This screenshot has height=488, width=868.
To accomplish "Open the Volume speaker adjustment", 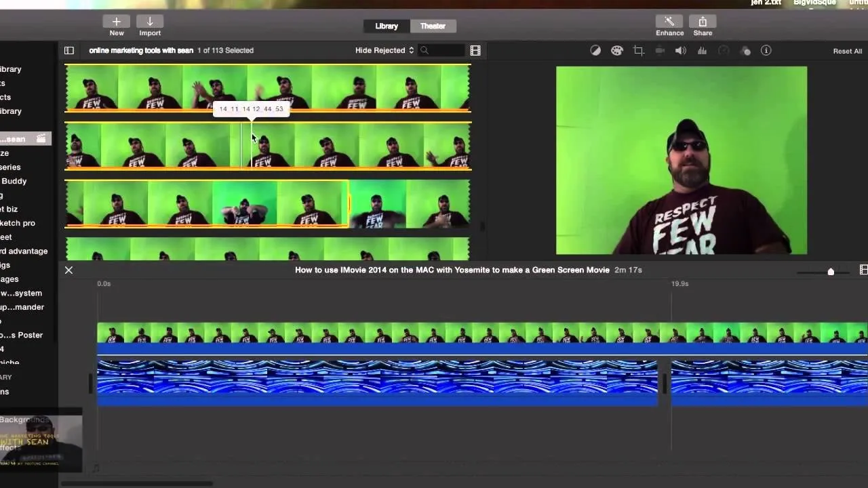I will tap(680, 51).
